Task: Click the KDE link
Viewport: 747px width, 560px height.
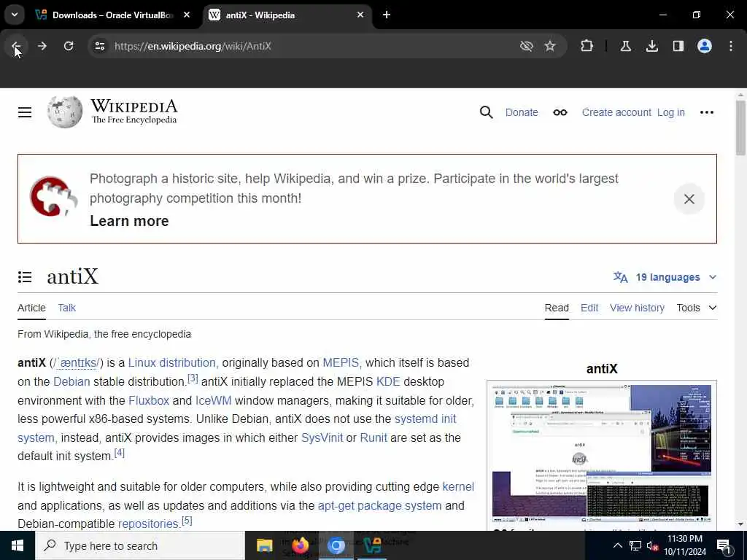Action: click(388, 382)
